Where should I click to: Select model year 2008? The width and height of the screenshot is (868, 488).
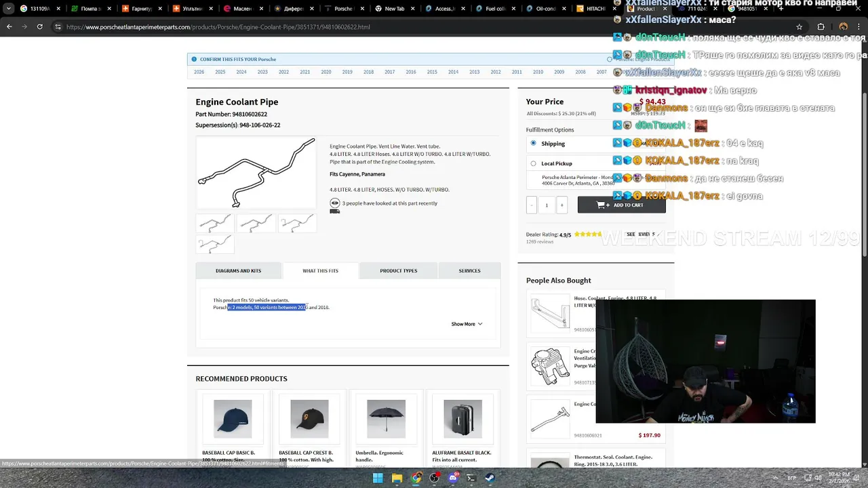click(x=580, y=72)
